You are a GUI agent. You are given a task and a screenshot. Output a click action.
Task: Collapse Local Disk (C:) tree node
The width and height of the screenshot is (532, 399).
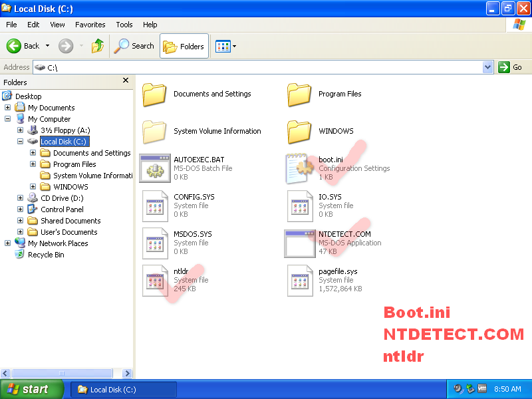20,142
